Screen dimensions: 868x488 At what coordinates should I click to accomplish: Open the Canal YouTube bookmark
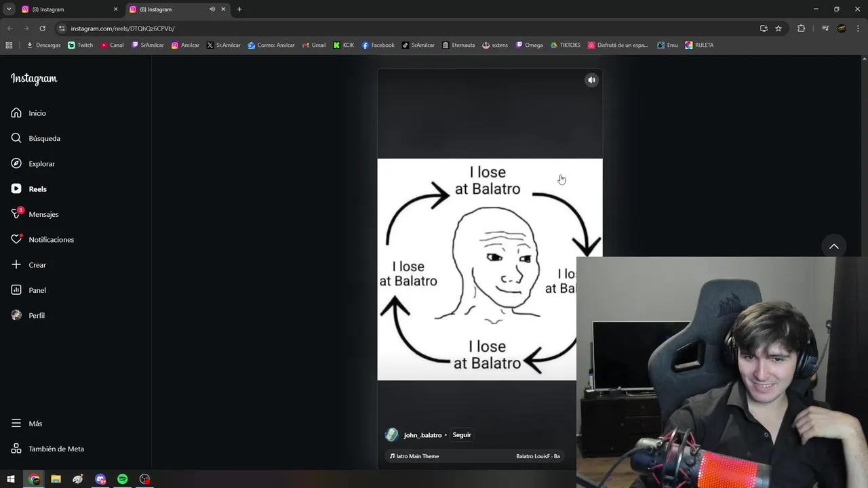pos(112,45)
